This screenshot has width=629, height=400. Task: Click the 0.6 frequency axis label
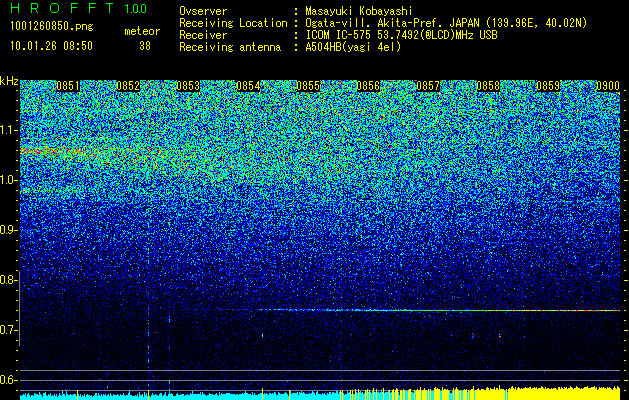click(x=8, y=380)
